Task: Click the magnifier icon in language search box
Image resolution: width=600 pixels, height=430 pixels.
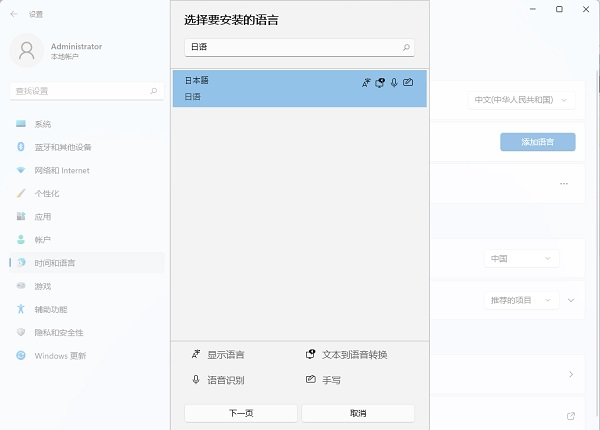Action: [x=405, y=47]
